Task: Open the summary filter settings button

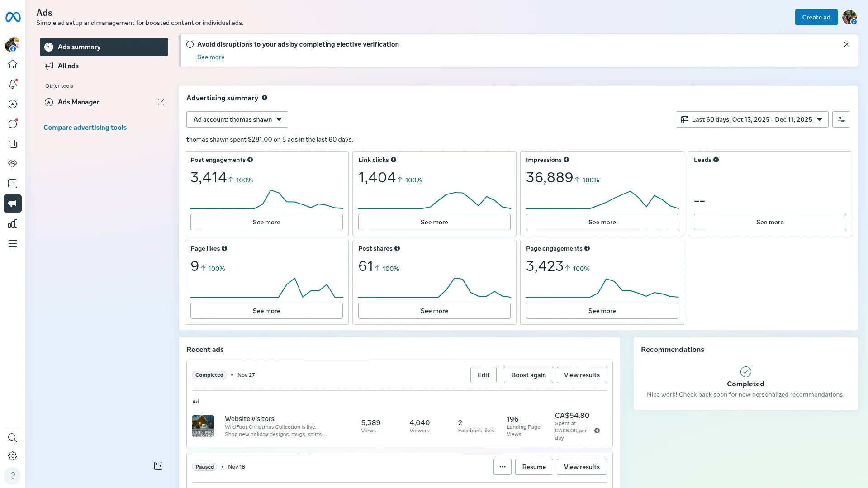Action: (841, 119)
